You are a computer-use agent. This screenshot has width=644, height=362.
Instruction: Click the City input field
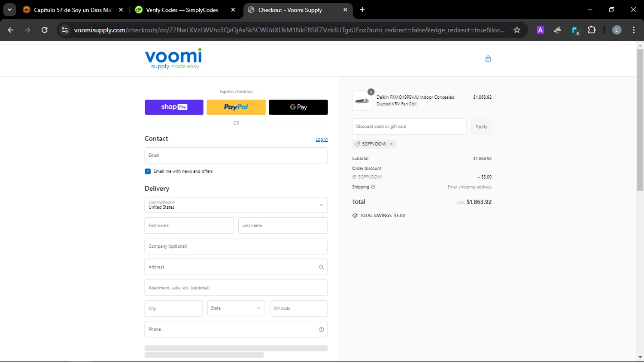[173, 308]
